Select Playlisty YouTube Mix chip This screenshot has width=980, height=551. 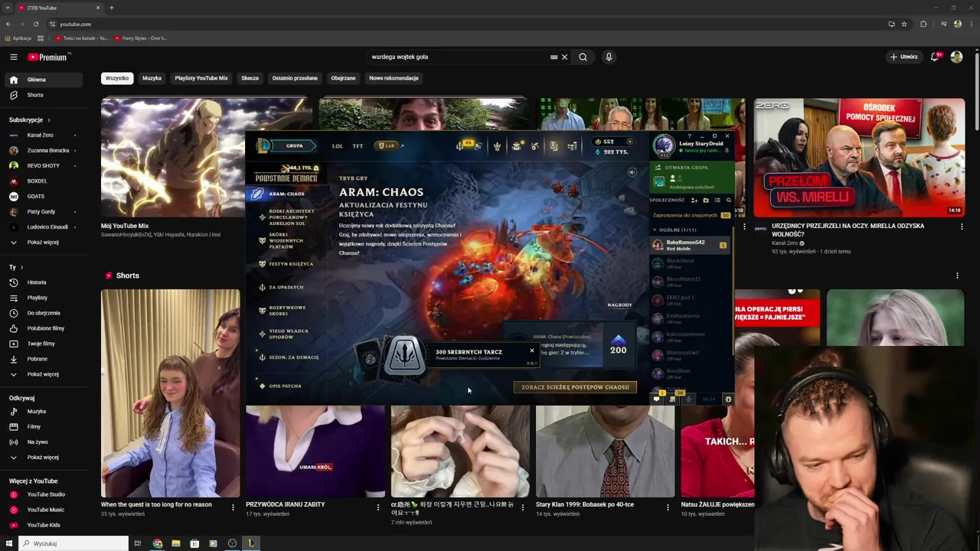[201, 78]
